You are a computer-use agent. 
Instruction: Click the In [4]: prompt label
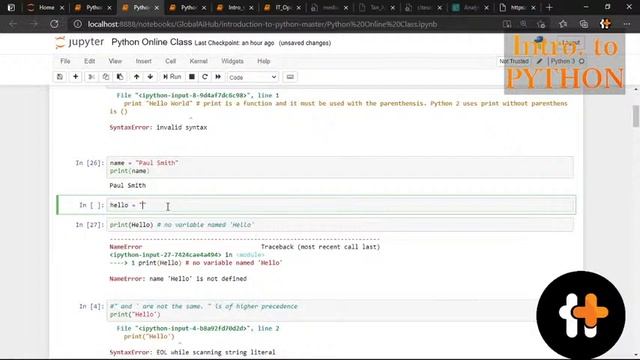91,306
